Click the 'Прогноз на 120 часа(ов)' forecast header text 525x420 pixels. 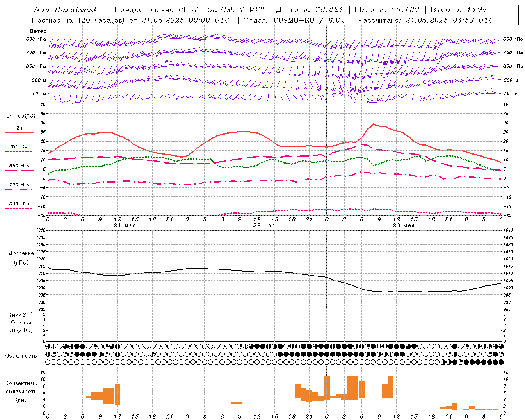[x=79, y=20]
